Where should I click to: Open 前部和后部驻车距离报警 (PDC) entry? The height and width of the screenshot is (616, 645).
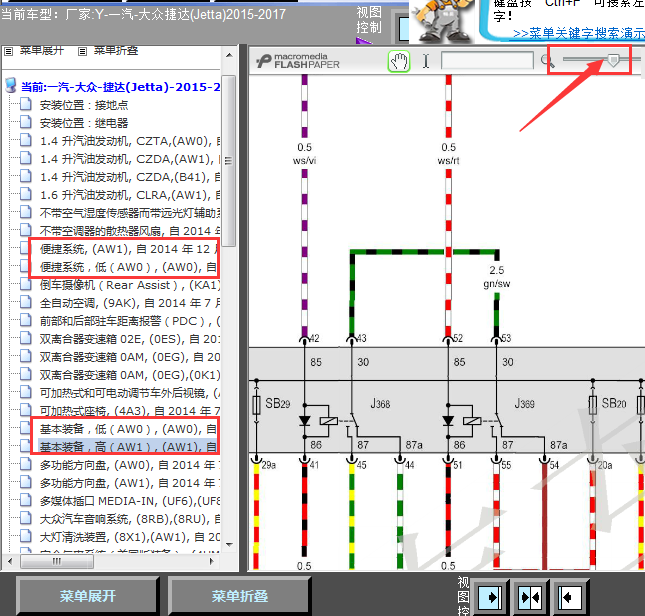coord(130,321)
